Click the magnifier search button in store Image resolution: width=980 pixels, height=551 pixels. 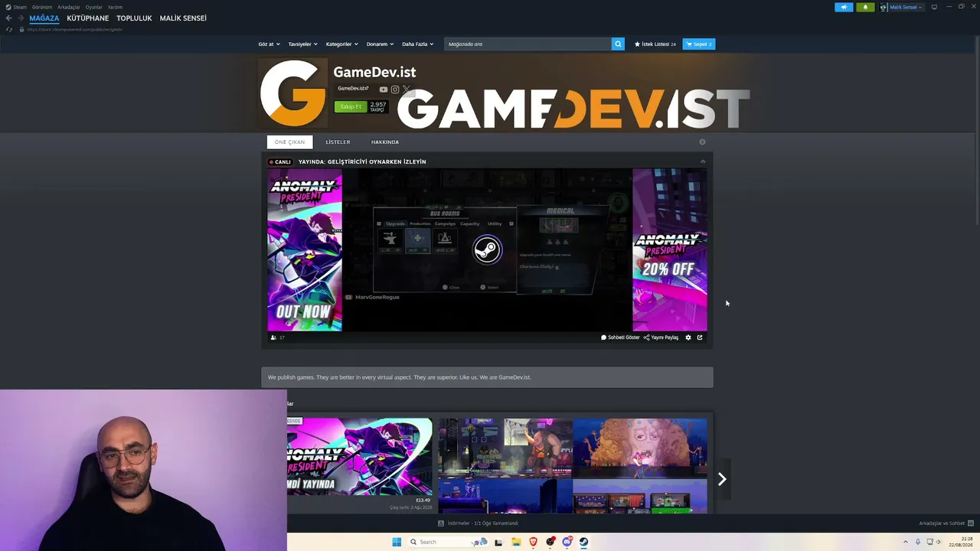pyautogui.click(x=618, y=44)
